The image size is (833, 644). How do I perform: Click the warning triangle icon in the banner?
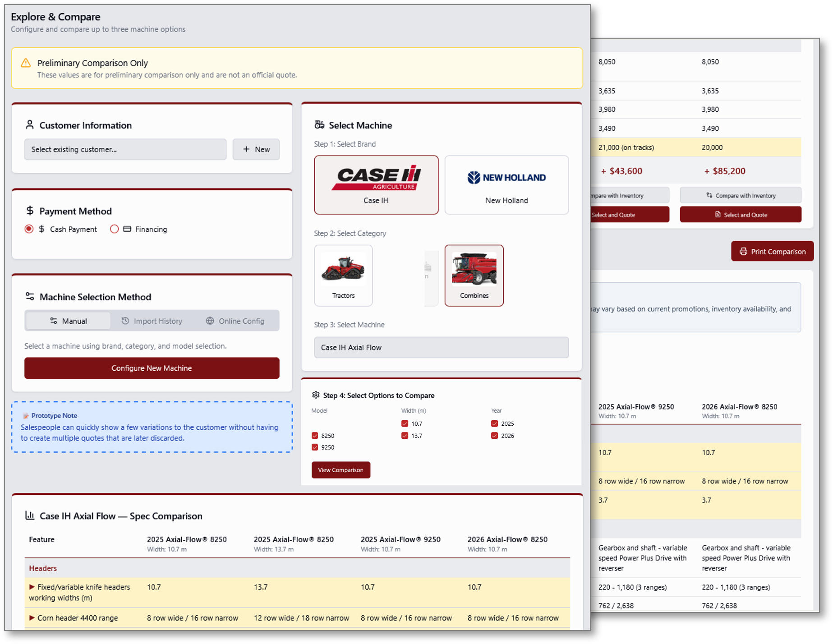pos(26,63)
